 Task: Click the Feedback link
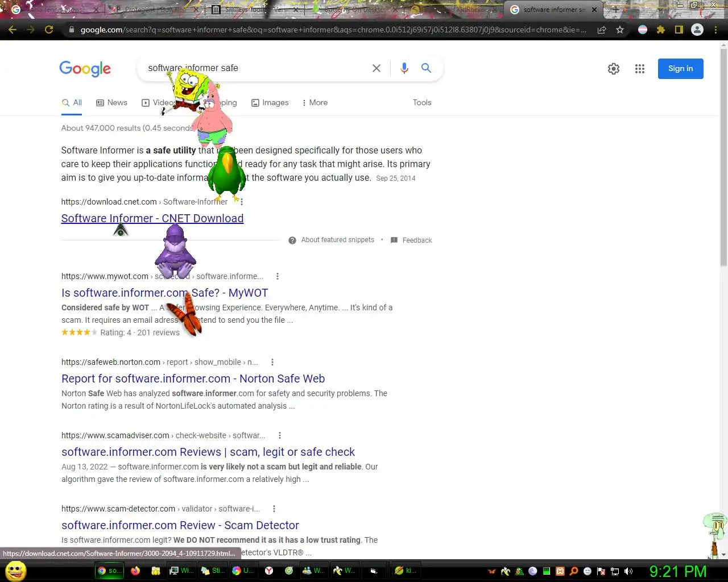pyautogui.click(x=411, y=240)
